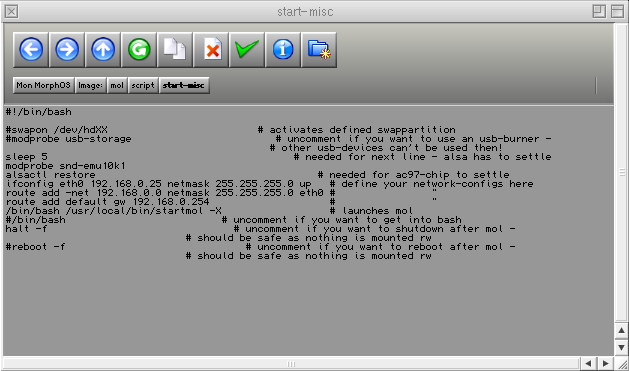Click the 'sleep 5' line

(x=26, y=157)
